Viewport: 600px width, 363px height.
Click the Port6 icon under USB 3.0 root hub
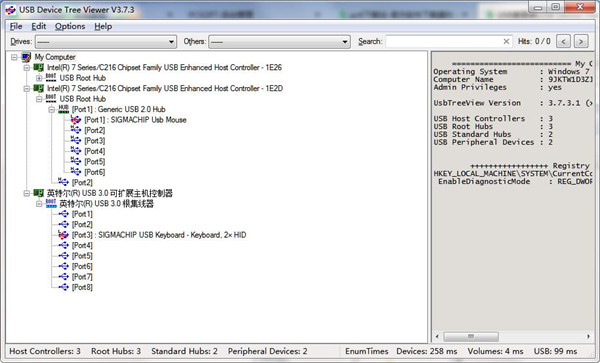[x=64, y=266]
